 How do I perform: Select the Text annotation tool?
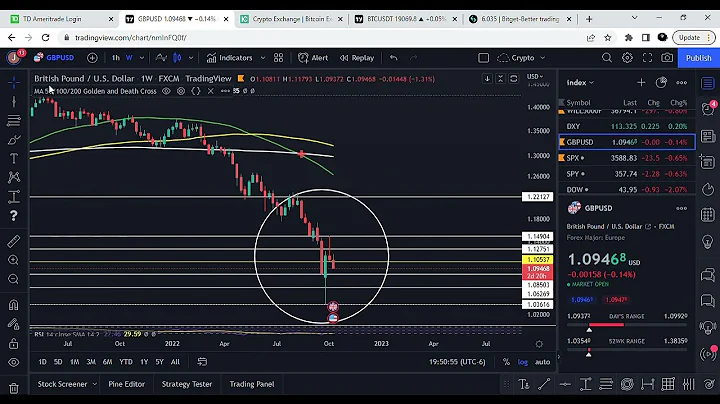click(14, 158)
